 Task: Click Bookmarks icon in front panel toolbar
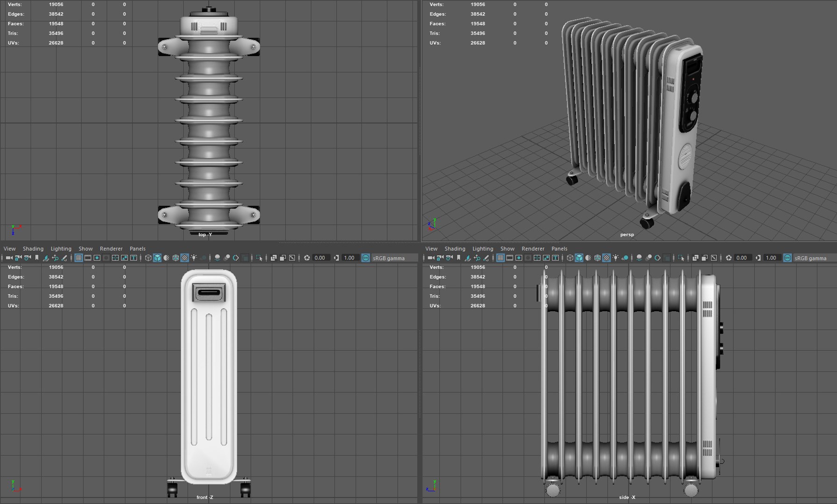(x=36, y=258)
